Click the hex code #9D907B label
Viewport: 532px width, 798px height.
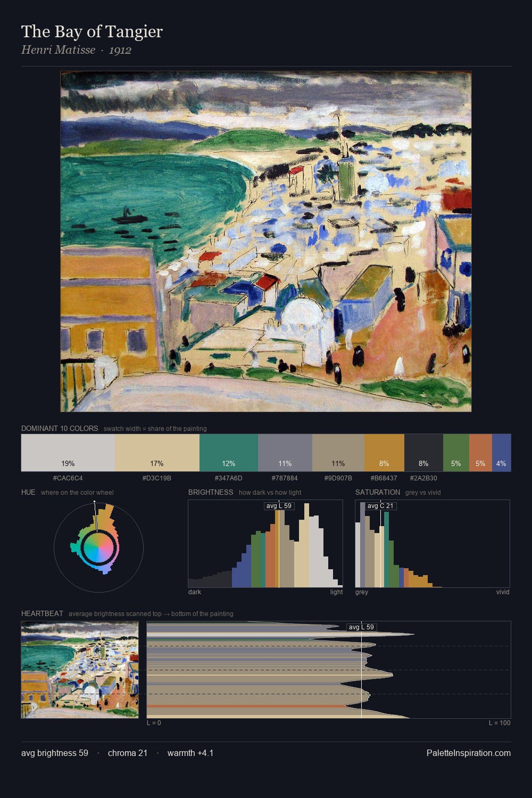click(338, 478)
